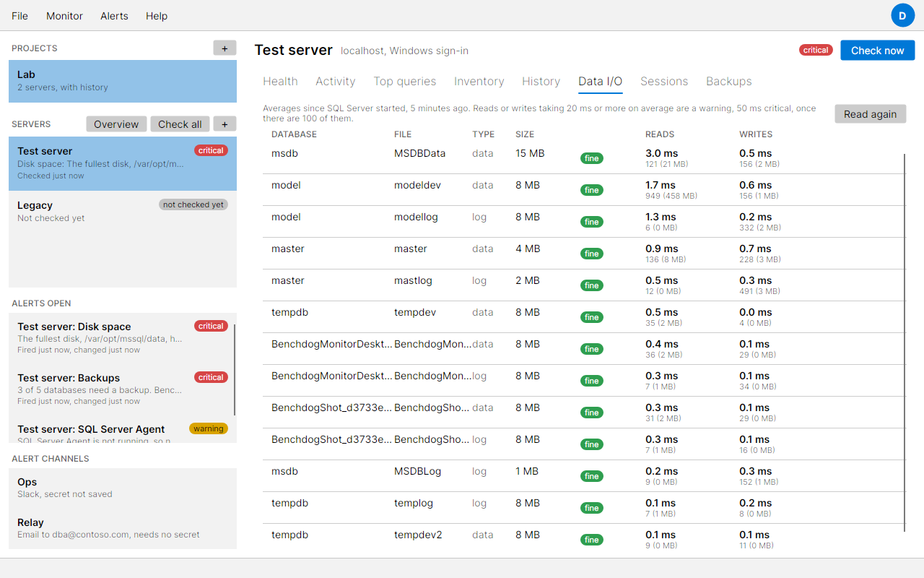Show the Sessions tab
924x578 pixels.
pyautogui.click(x=664, y=81)
